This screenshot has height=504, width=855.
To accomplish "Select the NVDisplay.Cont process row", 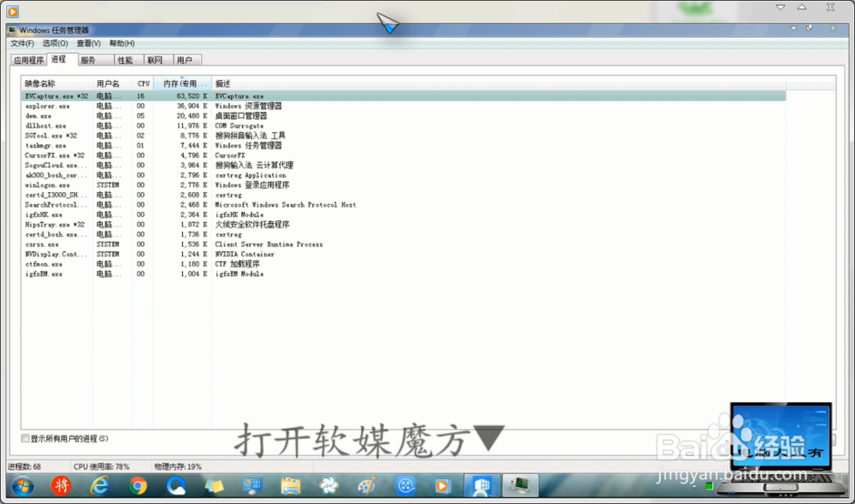I will (x=404, y=254).
